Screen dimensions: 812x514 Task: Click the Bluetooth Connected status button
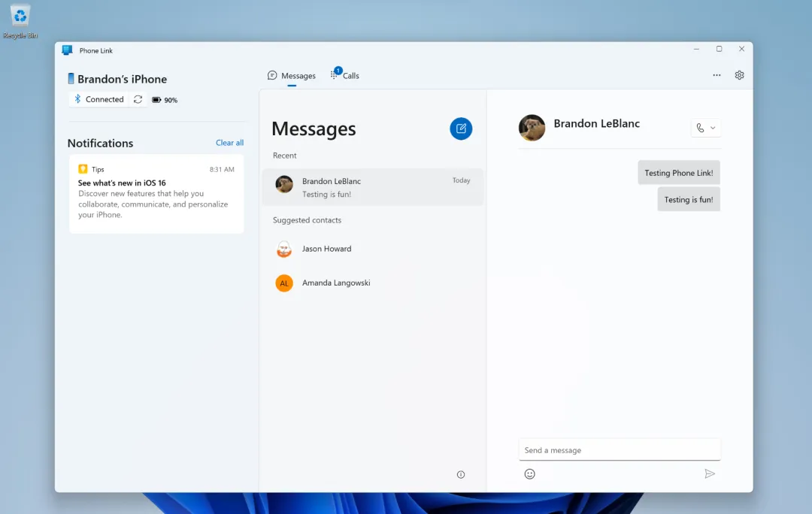click(x=99, y=99)
